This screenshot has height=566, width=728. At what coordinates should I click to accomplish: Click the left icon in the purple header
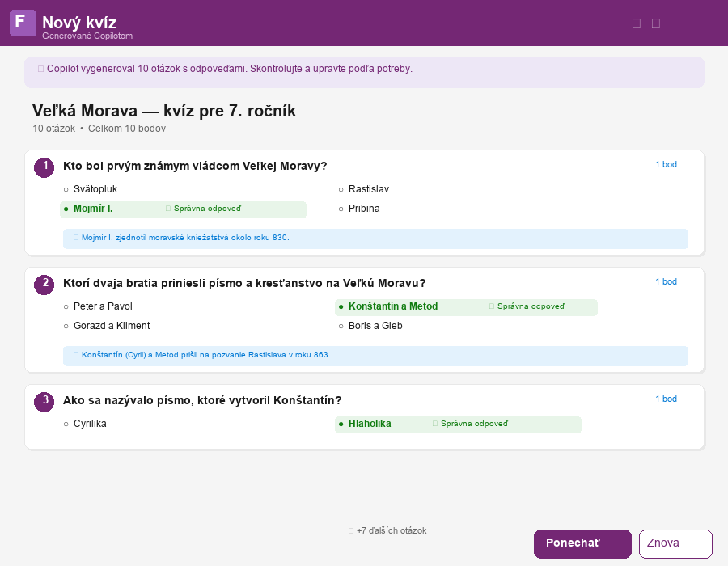coord(637,23)
